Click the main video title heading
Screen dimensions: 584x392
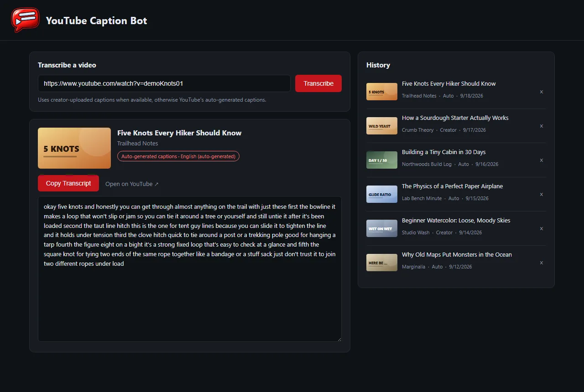click(x=179, y=133)
